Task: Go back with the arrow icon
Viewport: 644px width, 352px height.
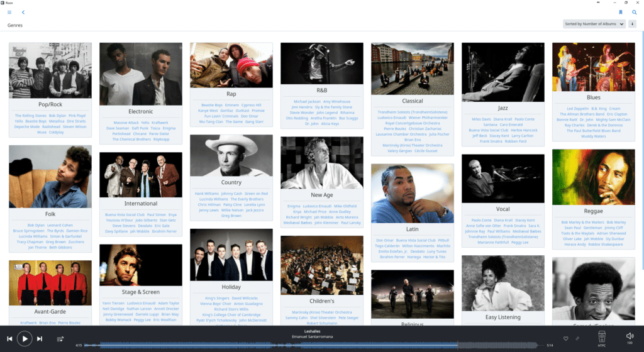Action: 23,13
